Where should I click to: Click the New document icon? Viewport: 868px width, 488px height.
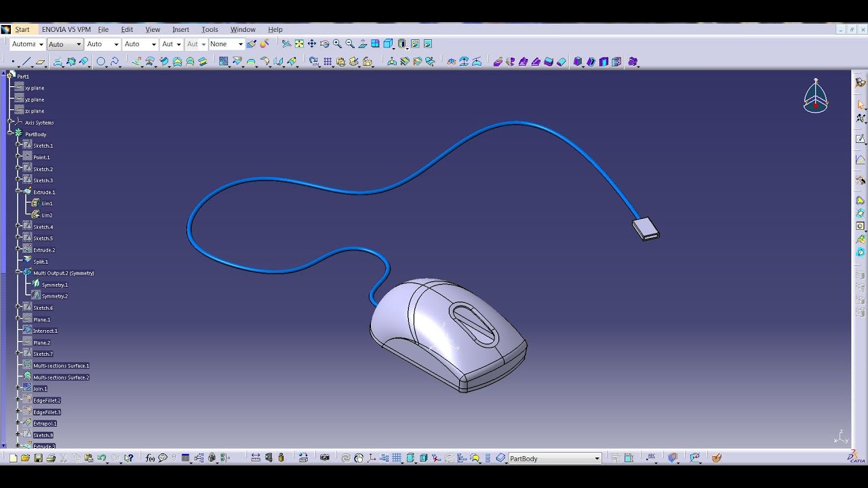(x=13, y=458)
